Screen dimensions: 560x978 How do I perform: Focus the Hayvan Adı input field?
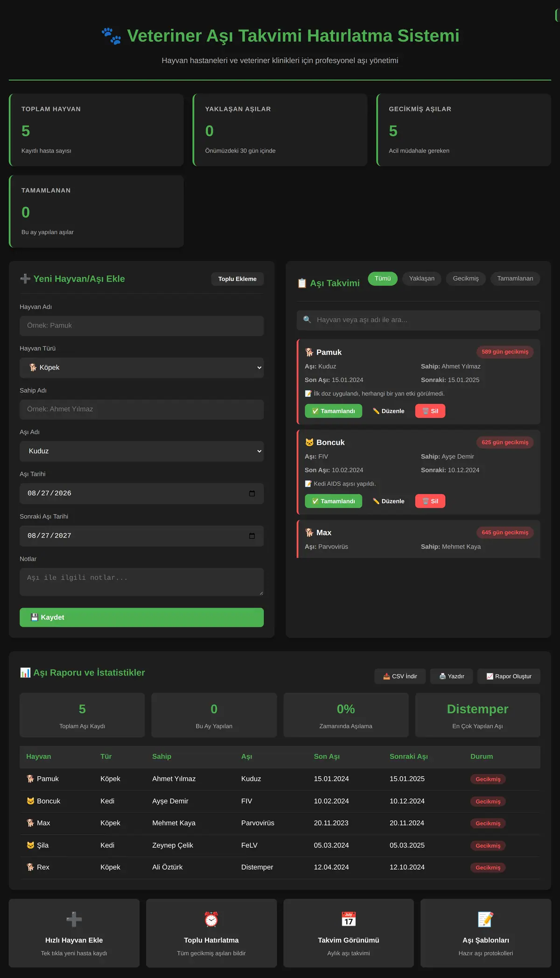pyautogui.click(x=142, y=326)
